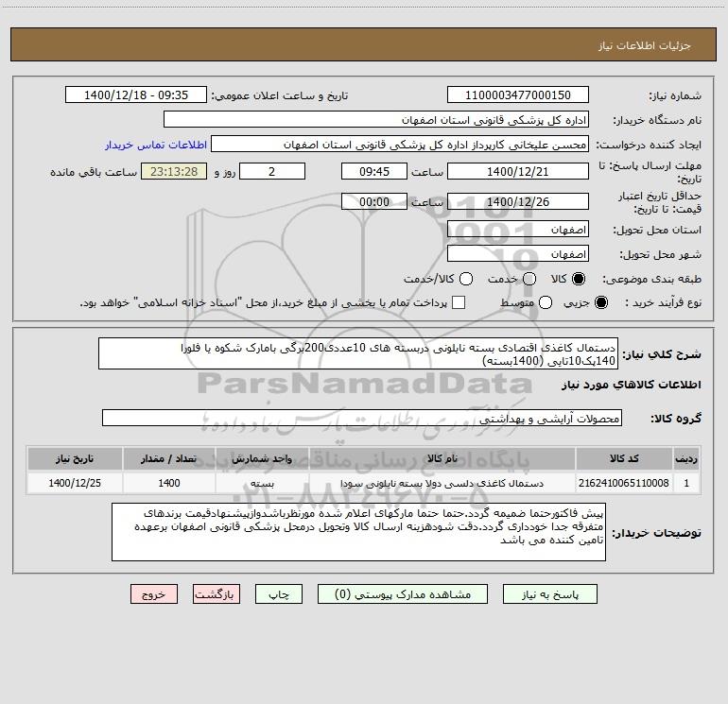Click the طبقه بندی موضوعی label

[x=651, y=280]
